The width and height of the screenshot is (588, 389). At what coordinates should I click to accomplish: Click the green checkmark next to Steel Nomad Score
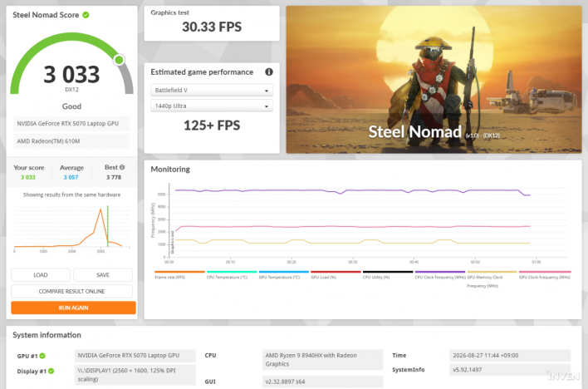[x=86, y=15]
